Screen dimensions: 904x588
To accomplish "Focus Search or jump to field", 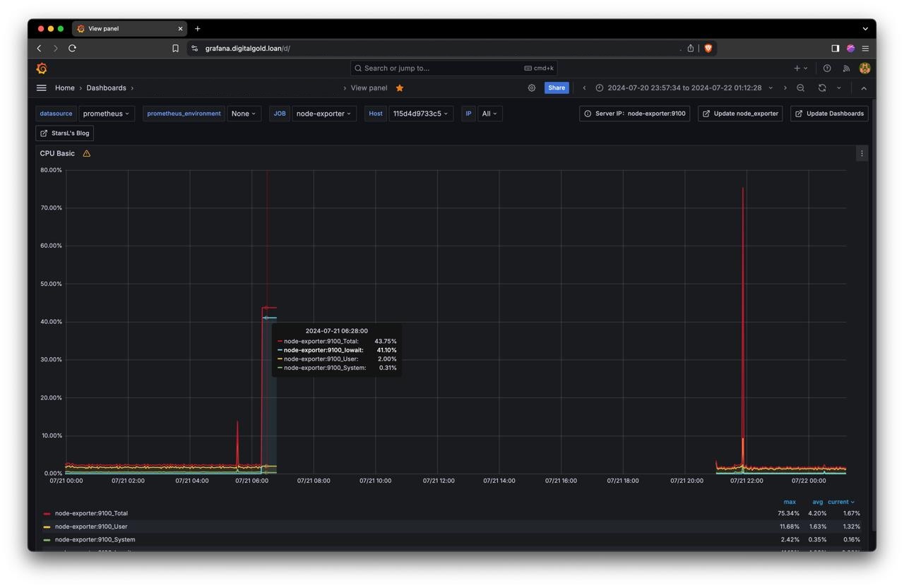I will tap(453, 68).
